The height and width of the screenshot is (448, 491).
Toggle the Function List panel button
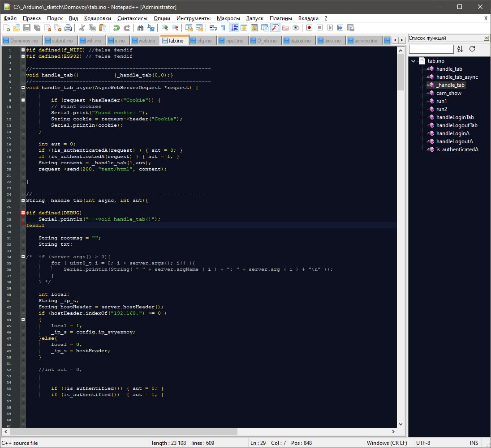275,28
